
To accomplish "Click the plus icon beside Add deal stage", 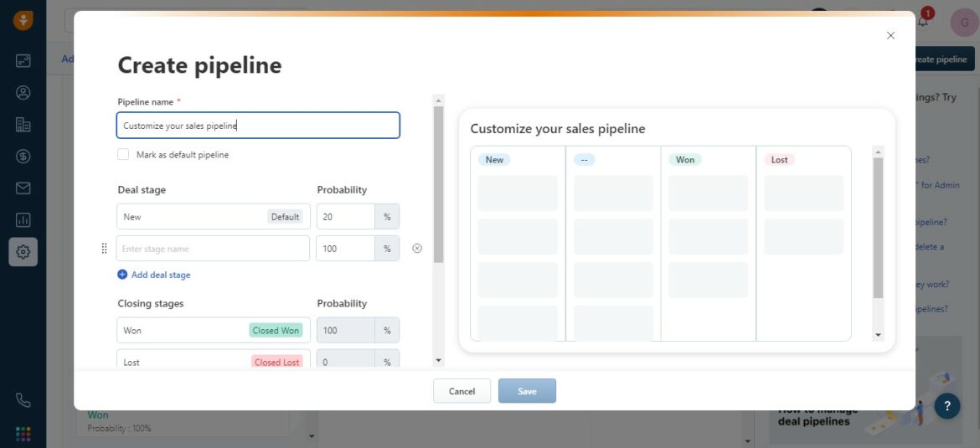I will tap(122, 275).
